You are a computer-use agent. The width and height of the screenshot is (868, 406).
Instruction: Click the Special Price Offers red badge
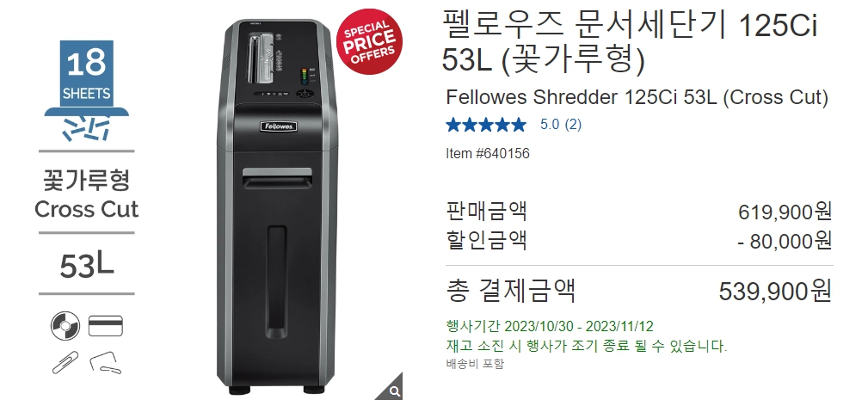click(369, 41)
